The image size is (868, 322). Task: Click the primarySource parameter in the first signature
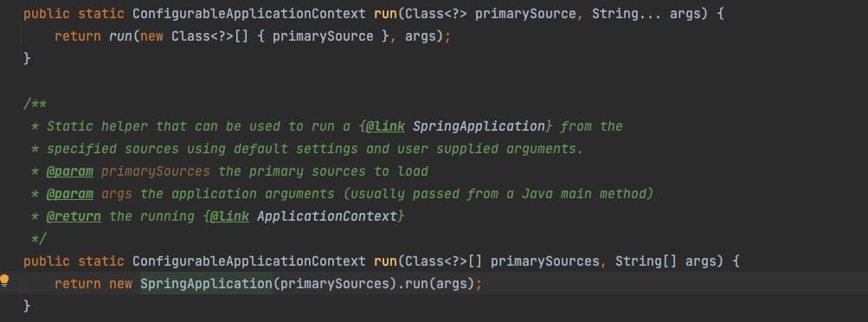[525, 14]
